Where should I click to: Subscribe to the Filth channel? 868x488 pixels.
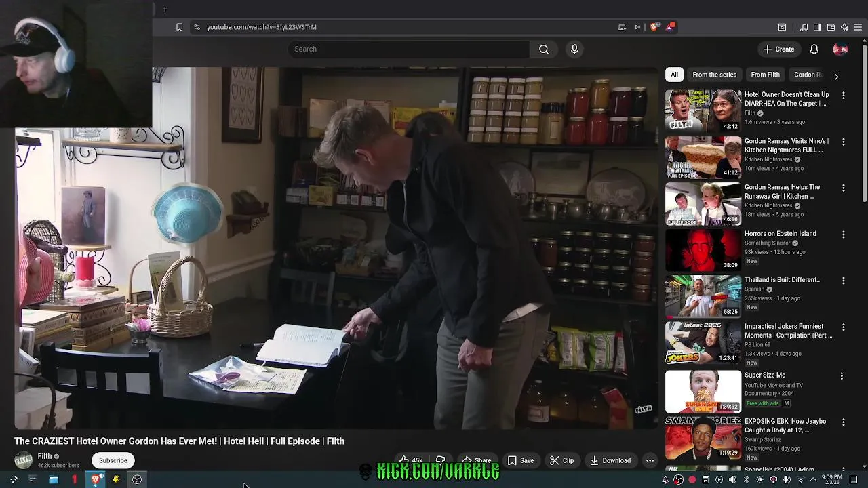coord(113,460)
